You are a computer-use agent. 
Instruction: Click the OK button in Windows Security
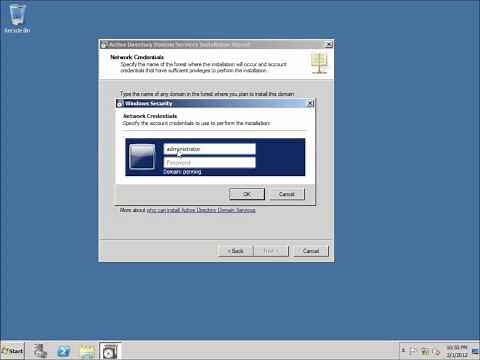pyautogui.click(x=247, y=194)
